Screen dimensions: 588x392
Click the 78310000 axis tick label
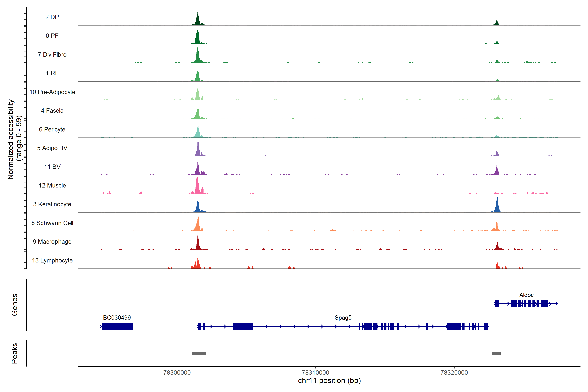[x=316, y=373]
